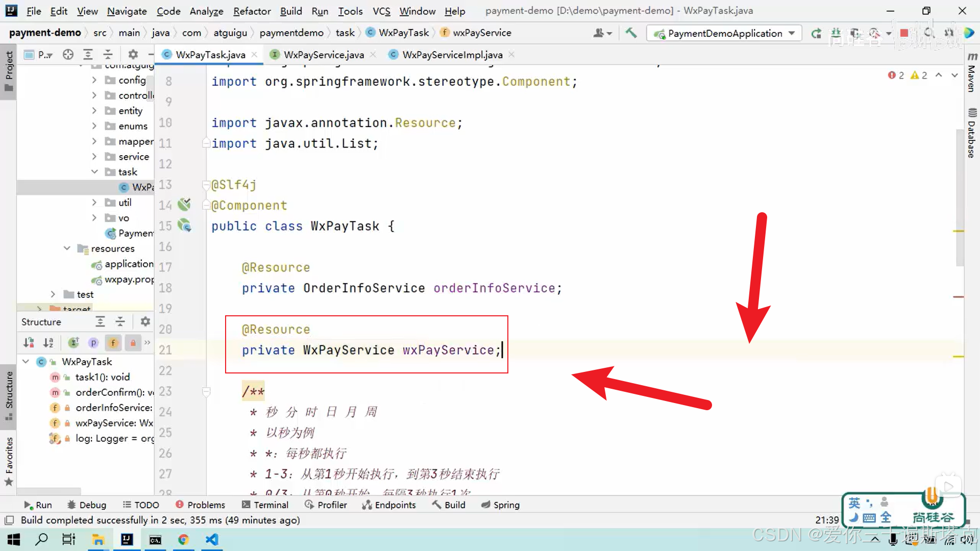Click gutter bean icon on line 14

coord(184,205)
